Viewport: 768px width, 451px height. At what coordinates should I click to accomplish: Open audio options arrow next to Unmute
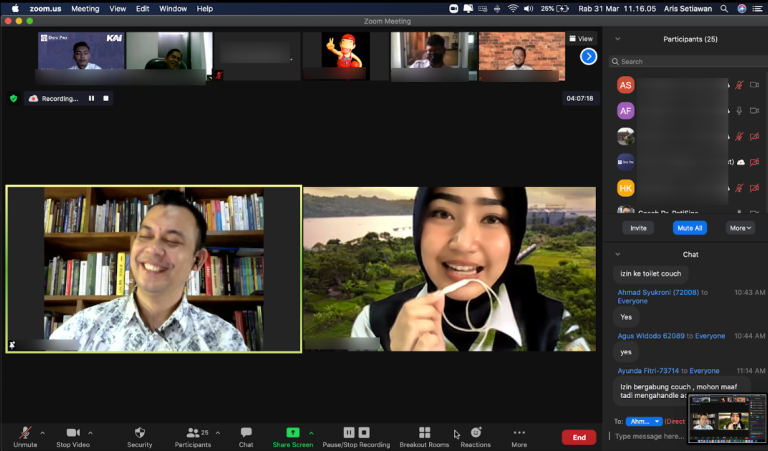point(43,433)
